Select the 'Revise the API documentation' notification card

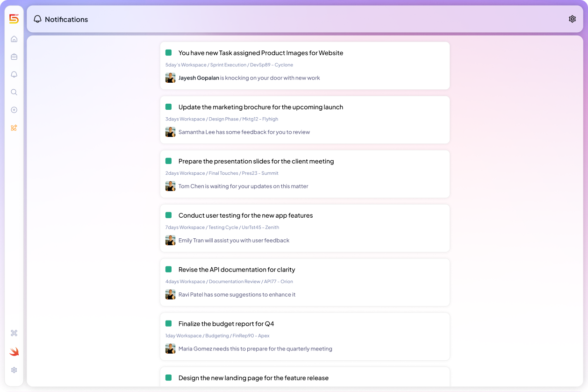tap(305, 282)
